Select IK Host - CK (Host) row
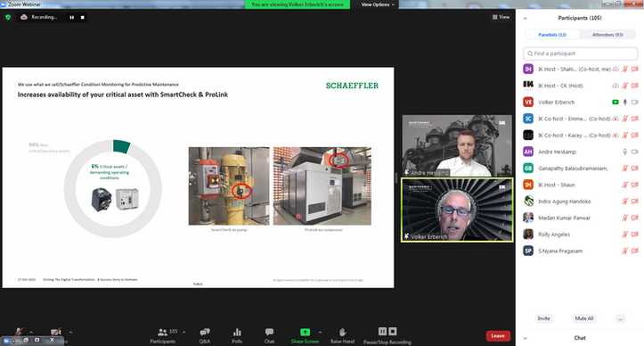 pyautogui.click(x=580, y=86)
